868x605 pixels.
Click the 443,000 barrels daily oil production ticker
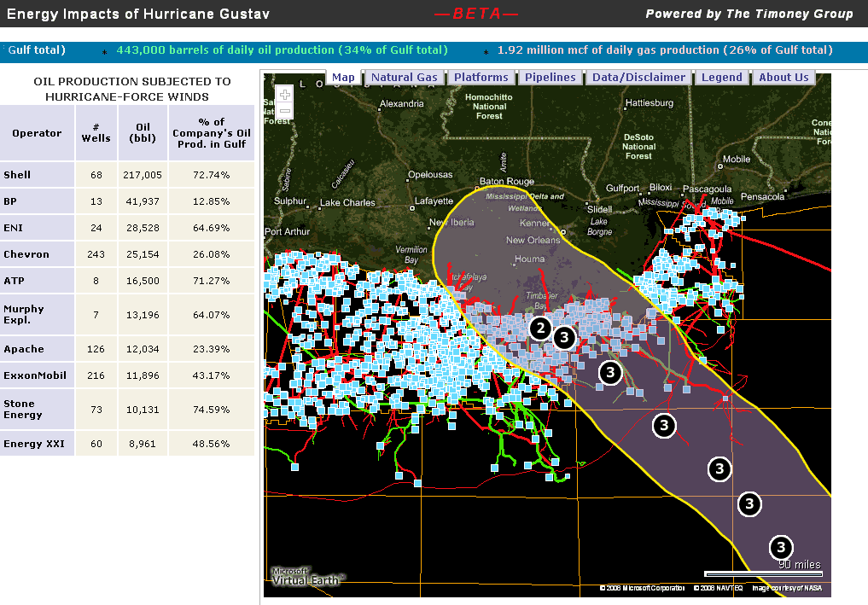[282, 49]
